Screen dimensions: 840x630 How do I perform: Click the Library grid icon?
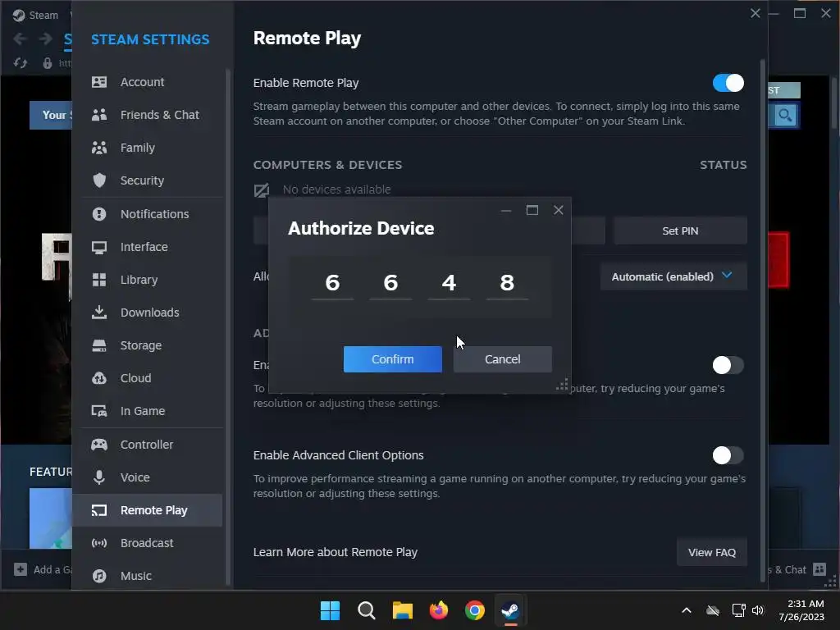point(99,280)
